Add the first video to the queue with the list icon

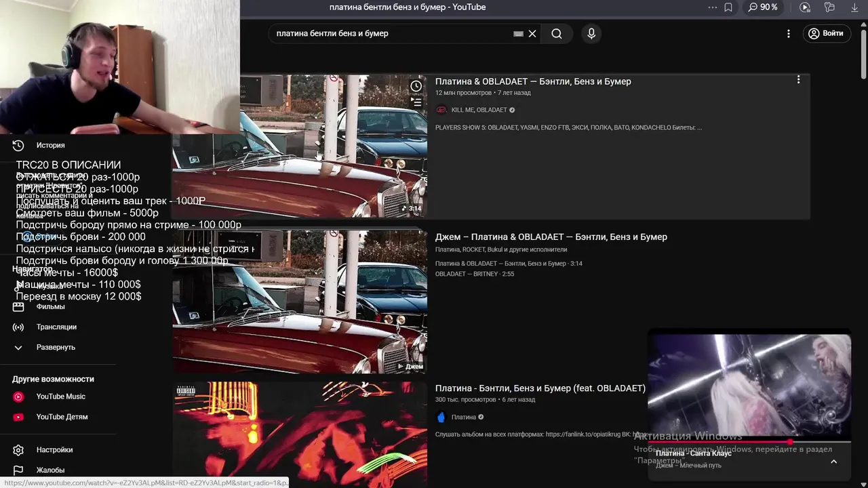[416, 102]
